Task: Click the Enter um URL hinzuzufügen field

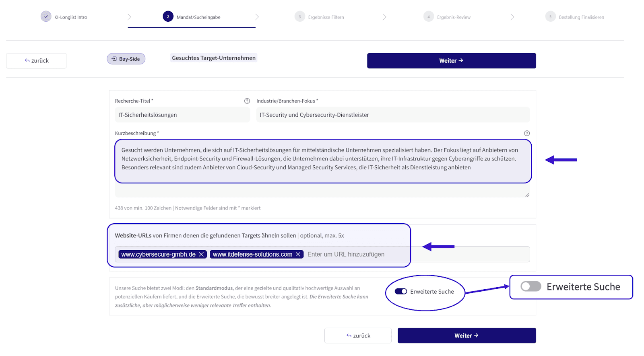Action: (x=417, y=254)
